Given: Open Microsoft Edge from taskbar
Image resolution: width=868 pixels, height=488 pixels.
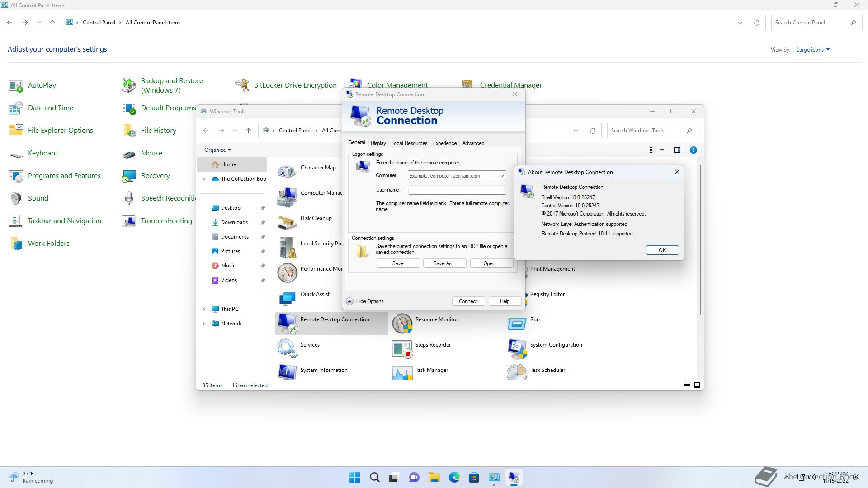Looking at the screenshot, I should click(454, 477).
